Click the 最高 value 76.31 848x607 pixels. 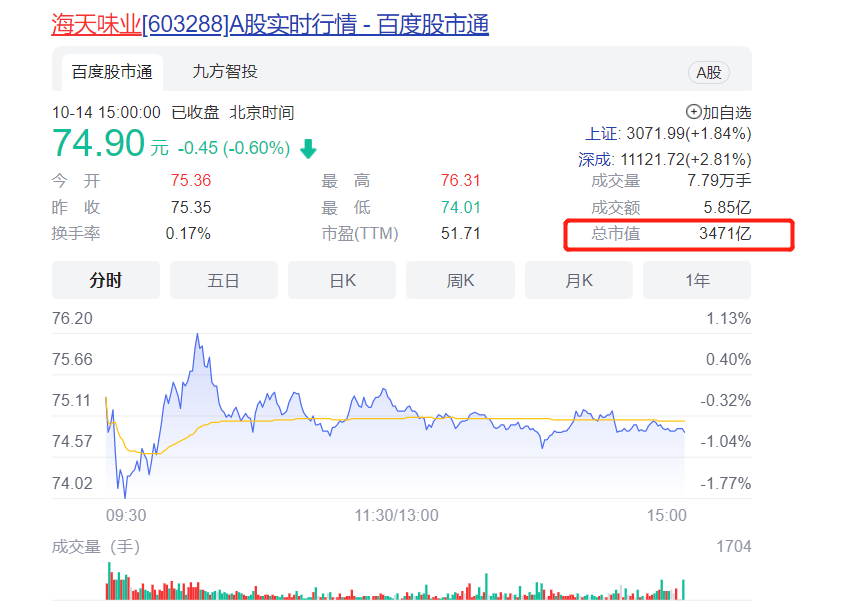[460, 180]
